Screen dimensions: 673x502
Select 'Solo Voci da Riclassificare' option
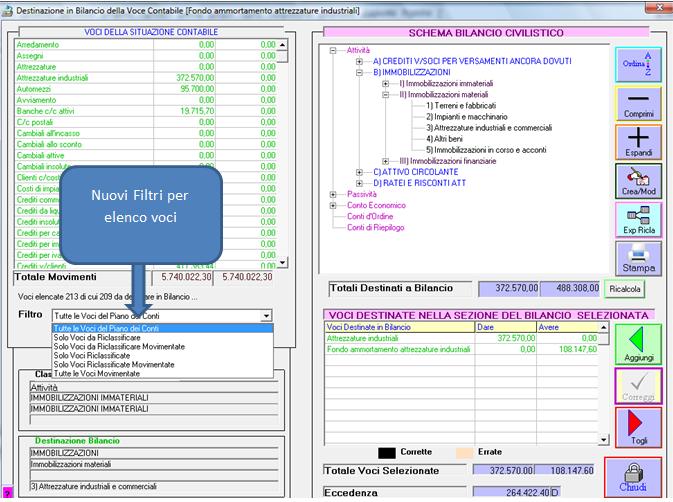pos(163,338)
